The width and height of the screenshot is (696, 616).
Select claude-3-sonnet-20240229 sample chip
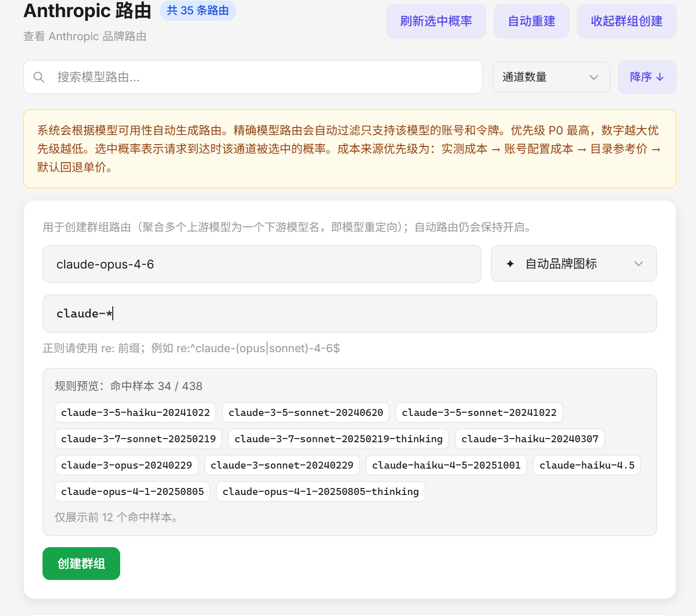click(x=282, y=465)
